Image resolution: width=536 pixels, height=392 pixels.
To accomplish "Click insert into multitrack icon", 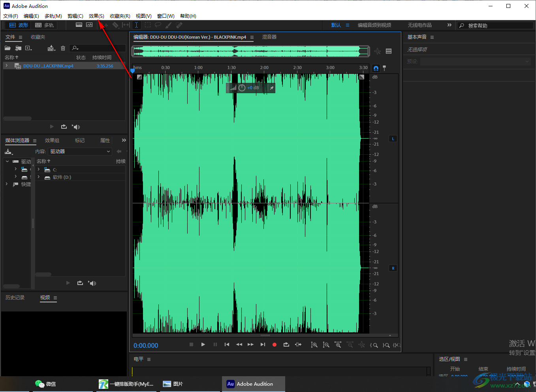I will coord(51,48).
